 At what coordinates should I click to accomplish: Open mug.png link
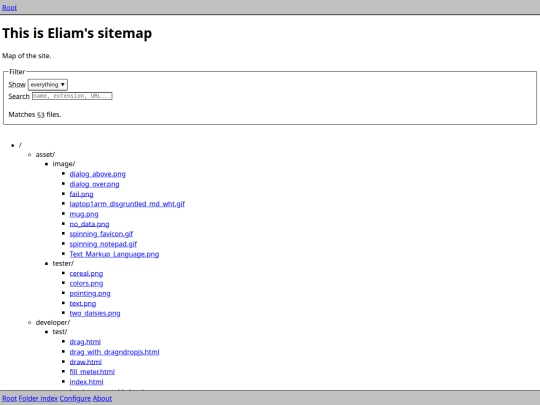(84, 214)
